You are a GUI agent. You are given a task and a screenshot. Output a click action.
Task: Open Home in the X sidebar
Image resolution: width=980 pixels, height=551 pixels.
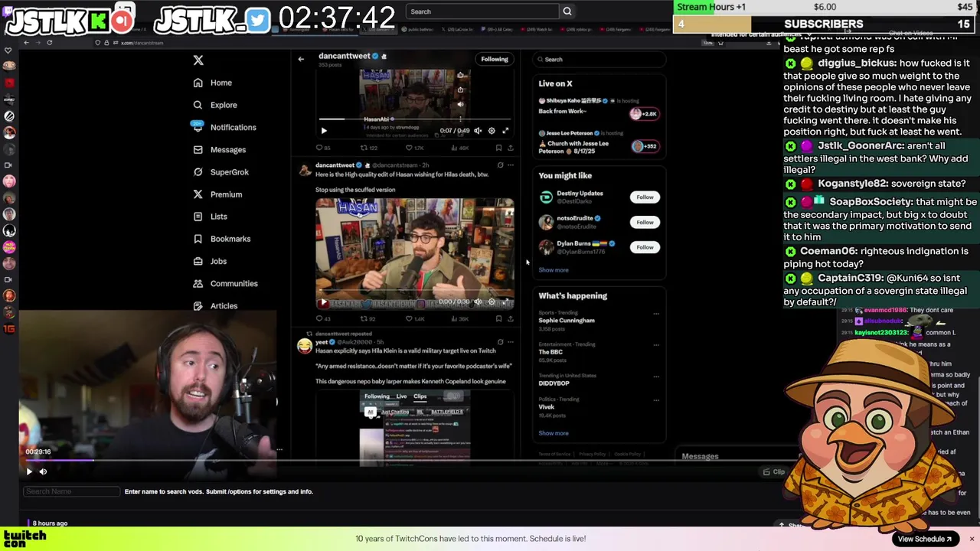click(221, 83)
